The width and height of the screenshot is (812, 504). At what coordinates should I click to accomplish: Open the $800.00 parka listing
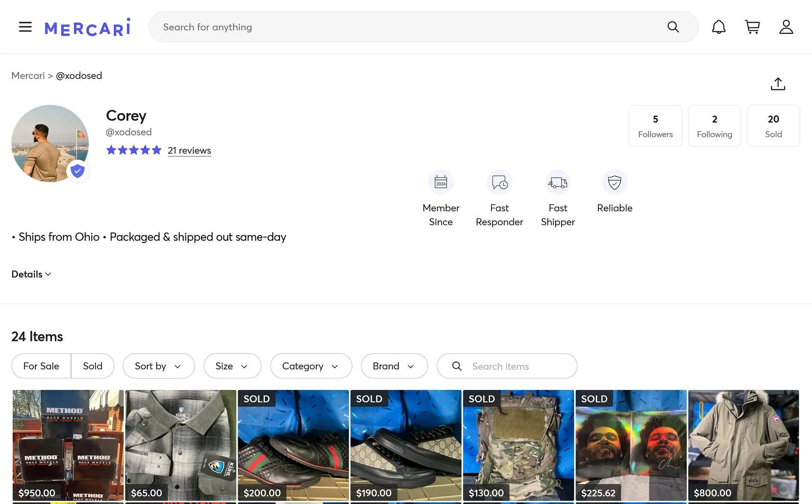(744, 445)
